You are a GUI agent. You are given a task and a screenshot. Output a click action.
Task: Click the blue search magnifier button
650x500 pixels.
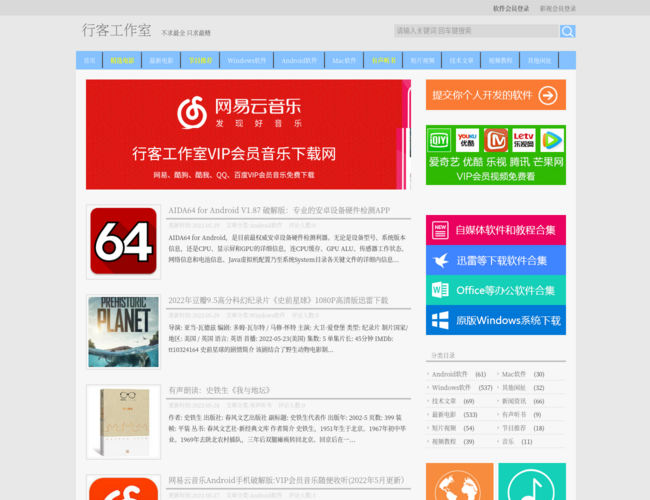click(x=567, y=31)
